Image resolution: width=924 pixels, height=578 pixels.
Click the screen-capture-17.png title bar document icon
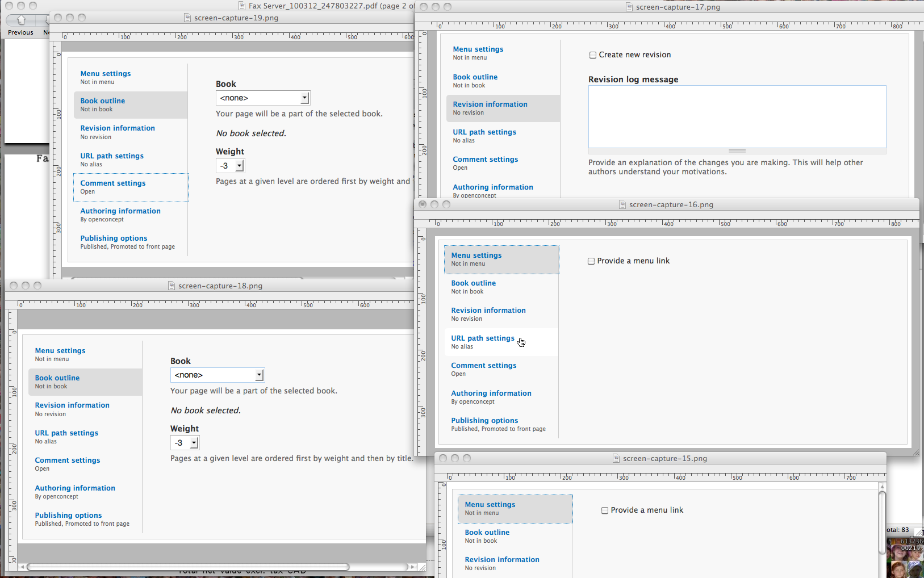[629, 7]
